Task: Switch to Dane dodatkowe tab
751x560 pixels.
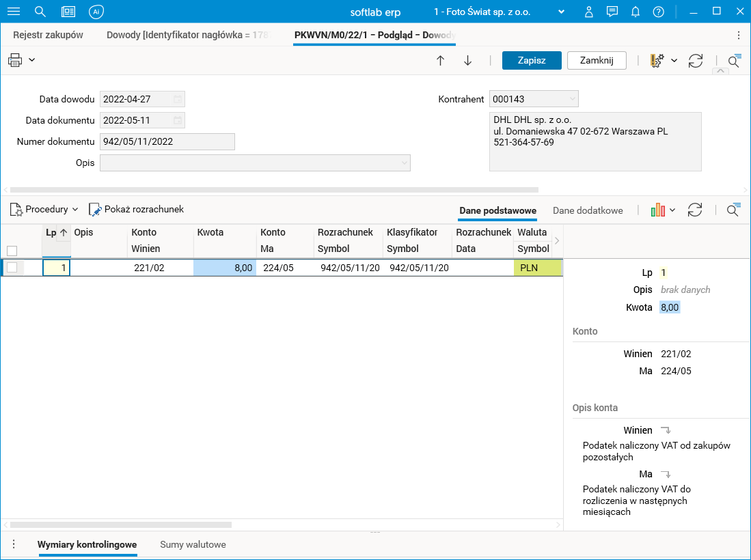Action: (x=588, y=210)
